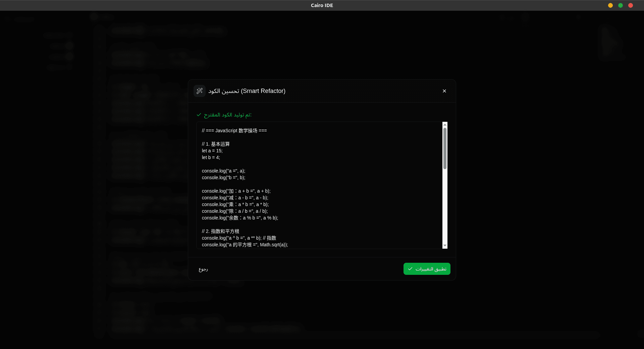Viewport: 644px width, 349px height.
Task: Click the "Cairo IDE" window title
Action: 322,5
